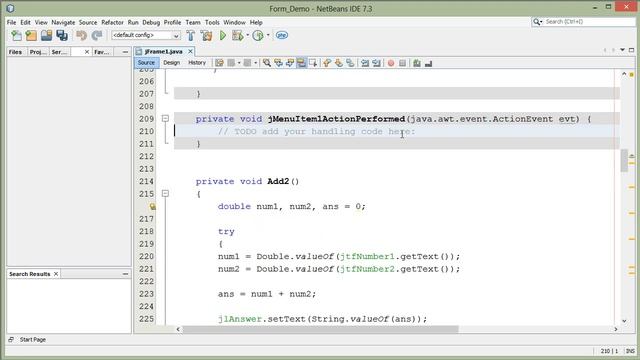This screenshot has width=640, height=360.
Task: Minimize the Files panel group
Action: pos(125,52)
